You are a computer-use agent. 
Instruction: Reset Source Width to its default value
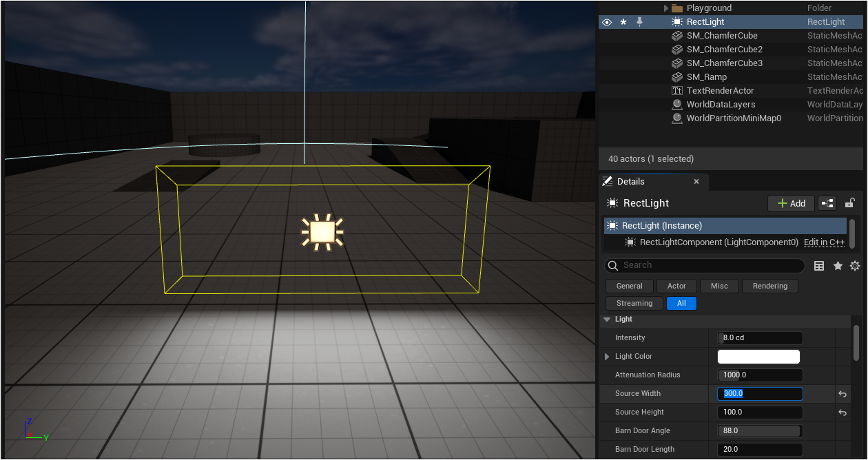pyautogui.click(x=842, y=394)
